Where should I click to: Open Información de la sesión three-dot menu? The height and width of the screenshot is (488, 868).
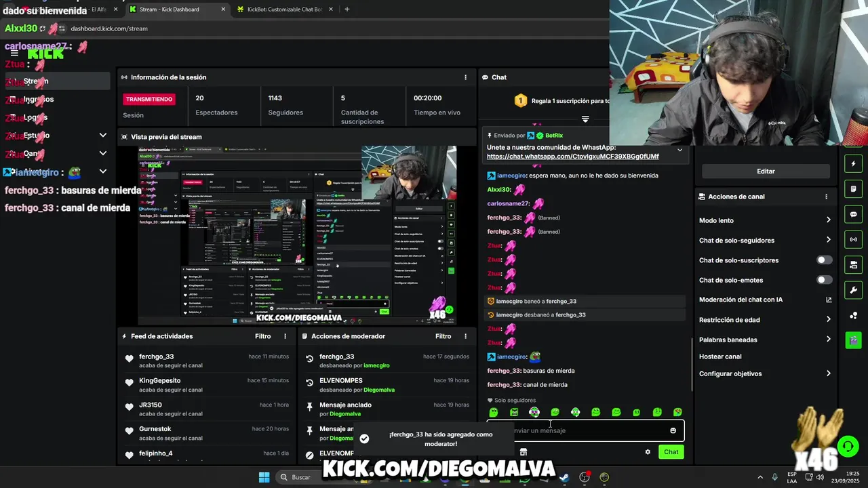(465, 77)
